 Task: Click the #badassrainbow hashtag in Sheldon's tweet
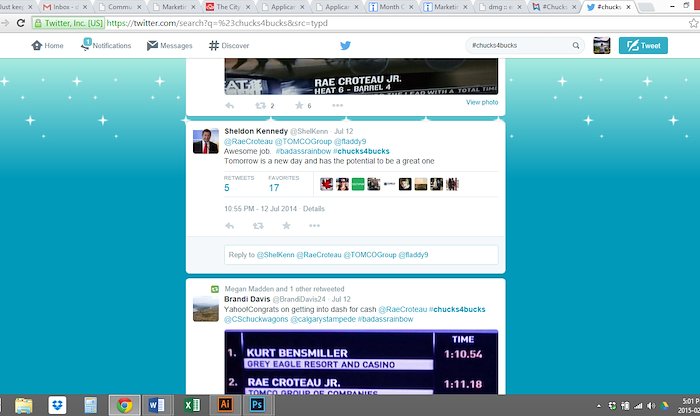tap(303, 151)
